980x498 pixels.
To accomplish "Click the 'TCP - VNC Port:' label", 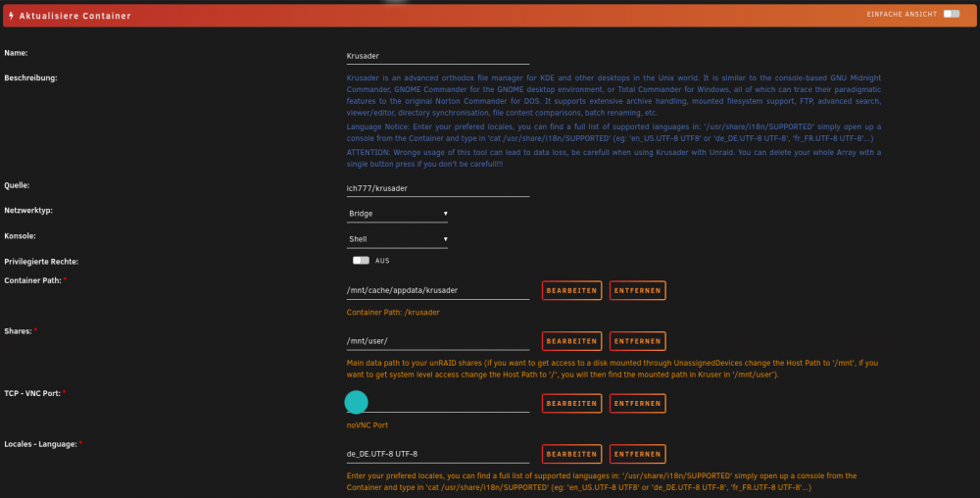I will (32, 394).
